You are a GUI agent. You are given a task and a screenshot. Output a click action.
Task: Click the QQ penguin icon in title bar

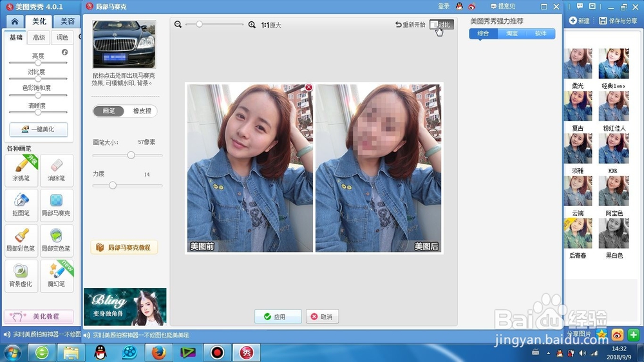pyautogui.click(x=459, y=6)
